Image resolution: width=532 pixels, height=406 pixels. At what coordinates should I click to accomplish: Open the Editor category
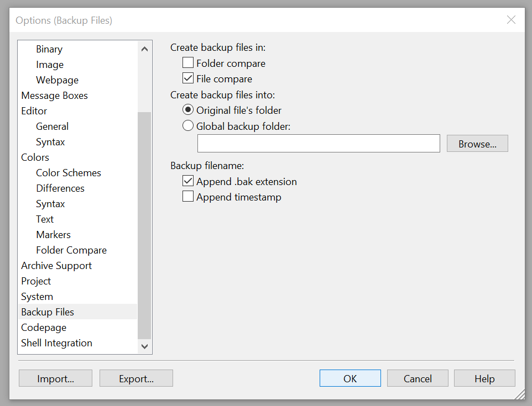coord(34,111)
